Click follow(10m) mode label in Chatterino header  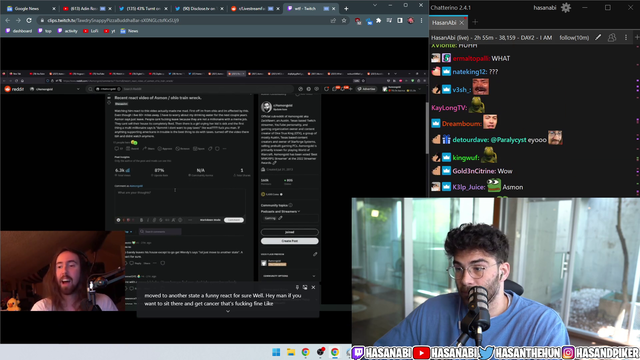pos(574,38)
